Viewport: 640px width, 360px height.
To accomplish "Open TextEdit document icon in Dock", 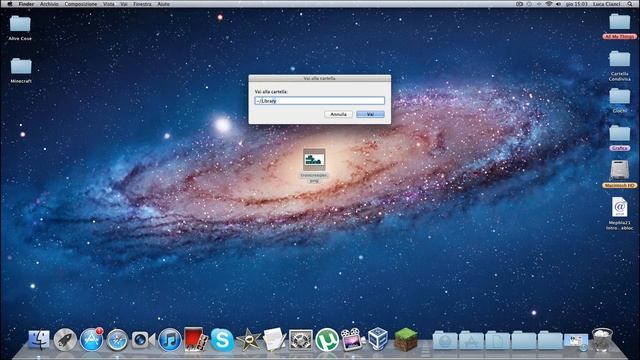I will click(274, 340).
